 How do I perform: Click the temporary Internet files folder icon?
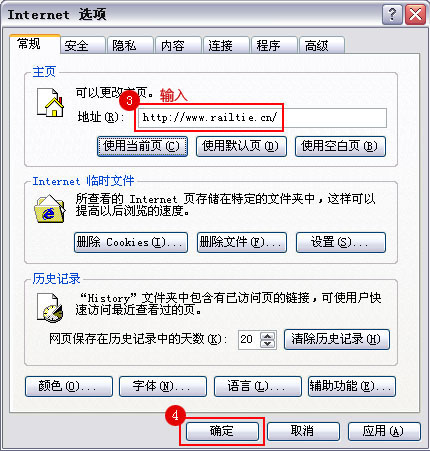tap(50, 209)
